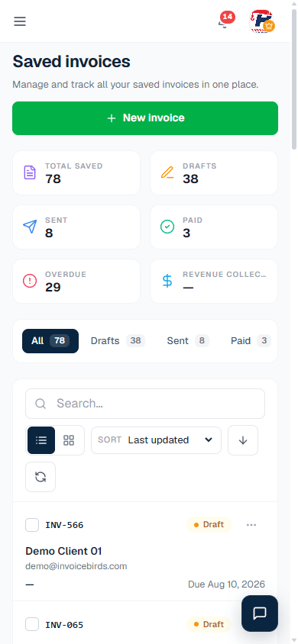Viewport: 298px width, 644px height.
Task: Click the Paid 3 stat value
Action: (x=186, y=233)
